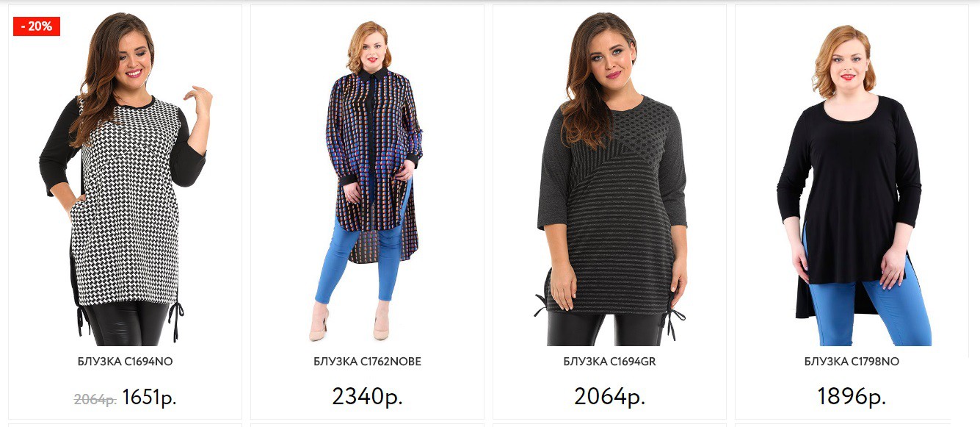Viewport: 980px width, 427px height.
Task: Open the gray striped blouse C1694GR photo
Action: (610, 179)
